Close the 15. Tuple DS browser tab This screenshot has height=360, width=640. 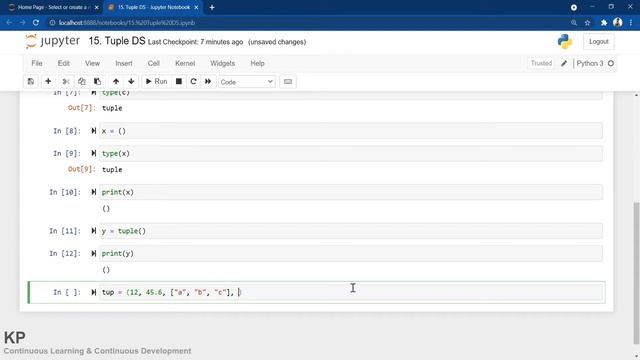coord(196,7)
